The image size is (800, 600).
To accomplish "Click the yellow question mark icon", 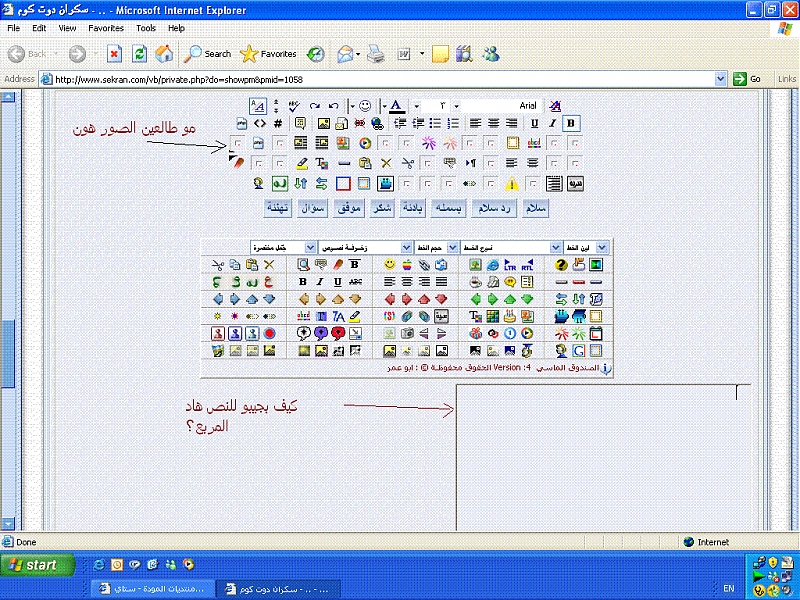I will coord(562,265).
